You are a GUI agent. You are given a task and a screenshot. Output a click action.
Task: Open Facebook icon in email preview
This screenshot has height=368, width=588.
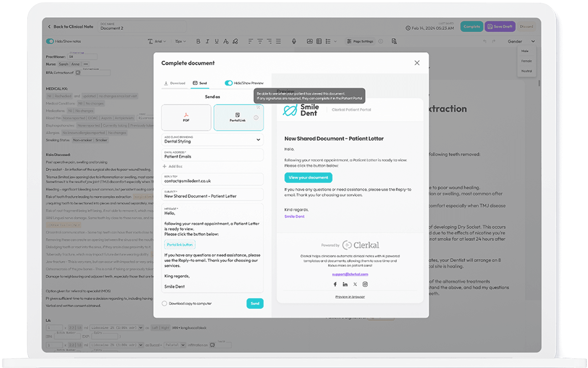pos(335,284)
